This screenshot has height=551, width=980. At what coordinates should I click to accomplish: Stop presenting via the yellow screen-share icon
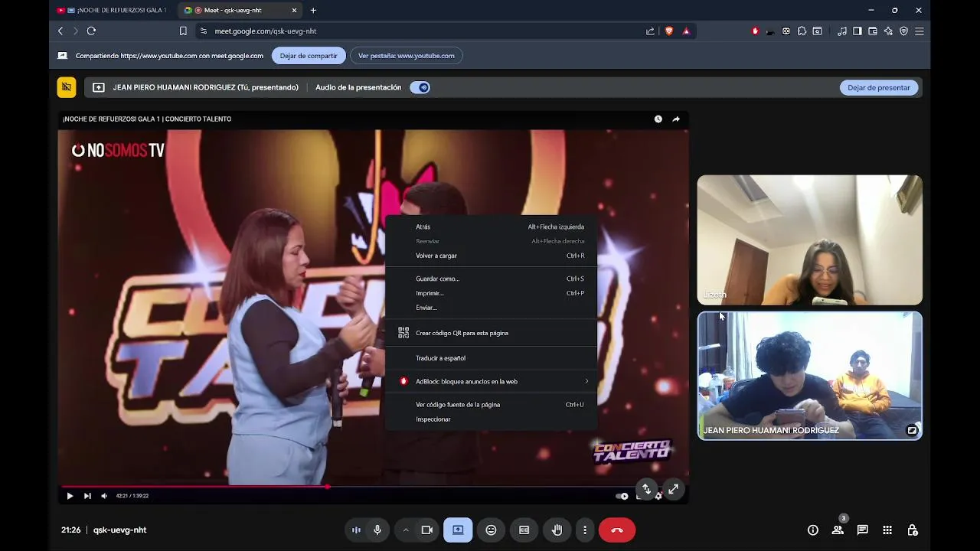tap(67, 87)
